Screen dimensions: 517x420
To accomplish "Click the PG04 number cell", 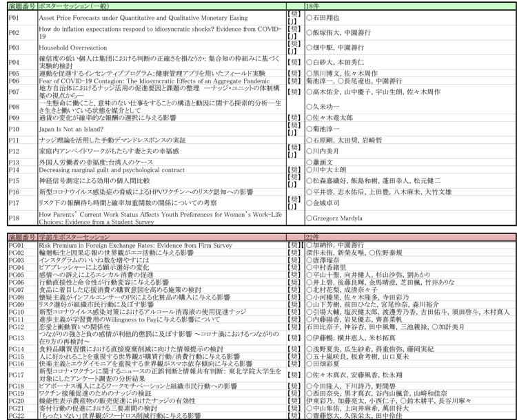I will click(x=23, y=267).
